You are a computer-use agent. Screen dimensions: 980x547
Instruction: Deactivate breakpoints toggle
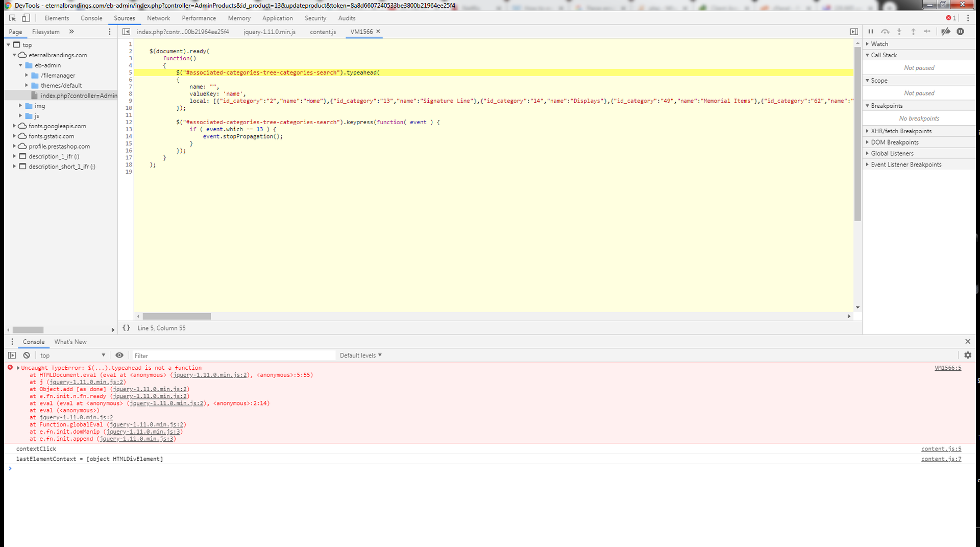[946, 32]
